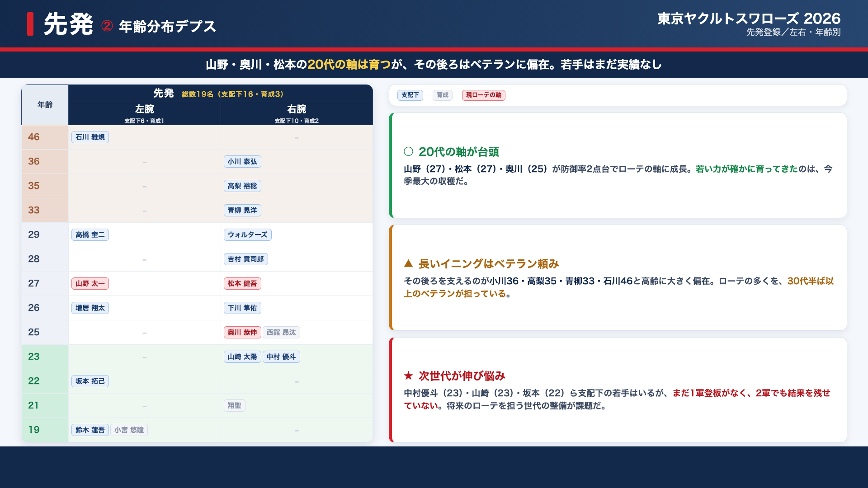Click the 20代の軸が台頭 heading
Screen dimensions: 868x488
(x=459, y=152)
